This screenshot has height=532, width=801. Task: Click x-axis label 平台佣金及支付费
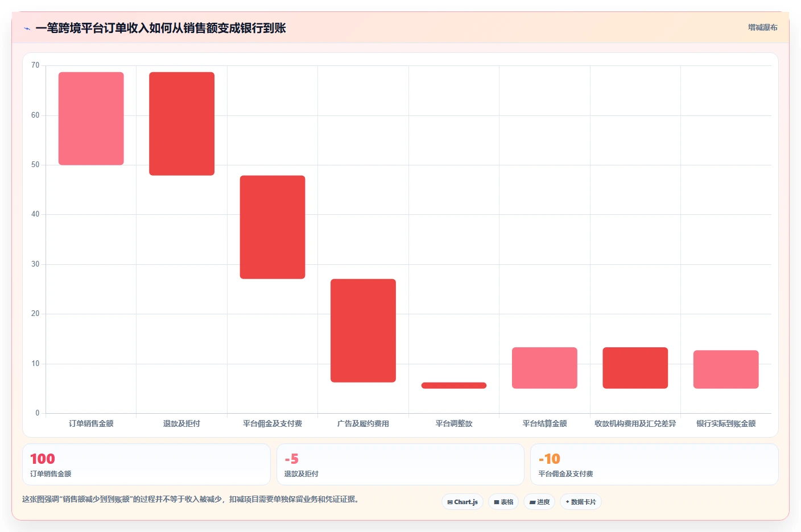pos(272,423)
